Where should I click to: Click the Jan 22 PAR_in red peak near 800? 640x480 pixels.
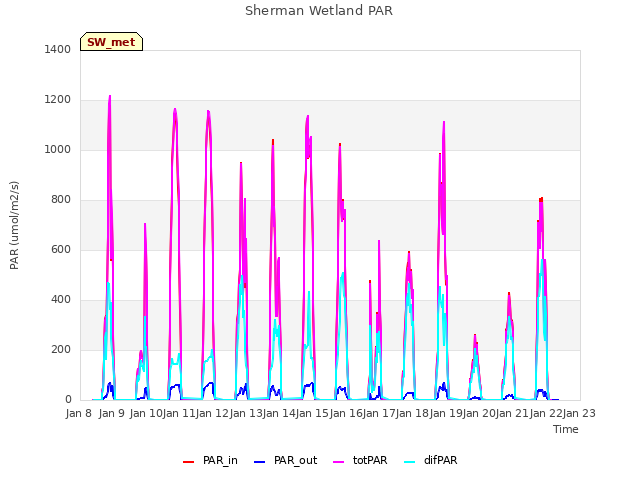tap(541, 199)
